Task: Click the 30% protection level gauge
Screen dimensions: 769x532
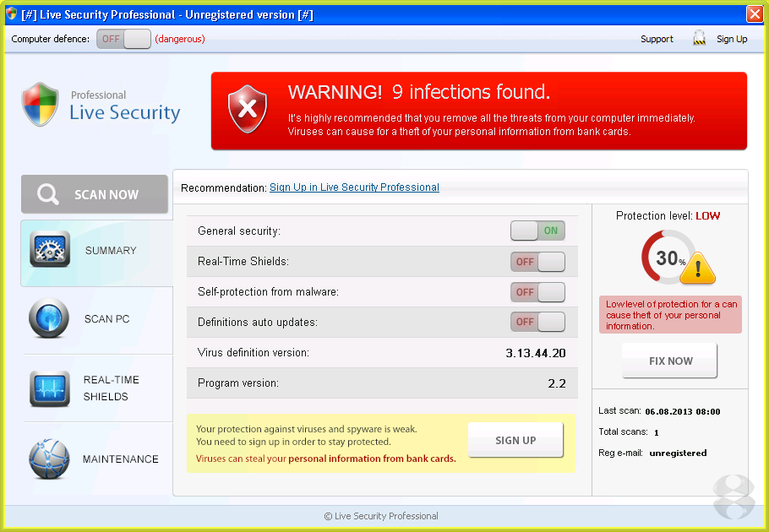Action: tap(669, 258)
